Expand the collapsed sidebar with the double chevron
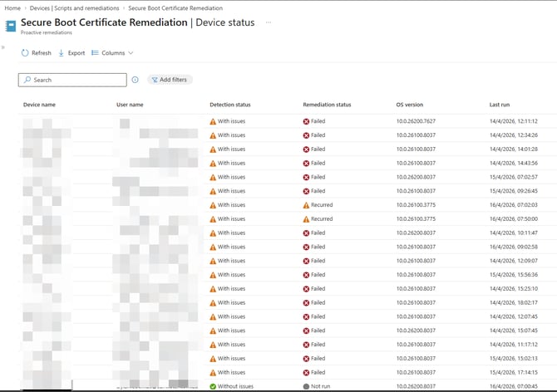 [x=3, y=47]
